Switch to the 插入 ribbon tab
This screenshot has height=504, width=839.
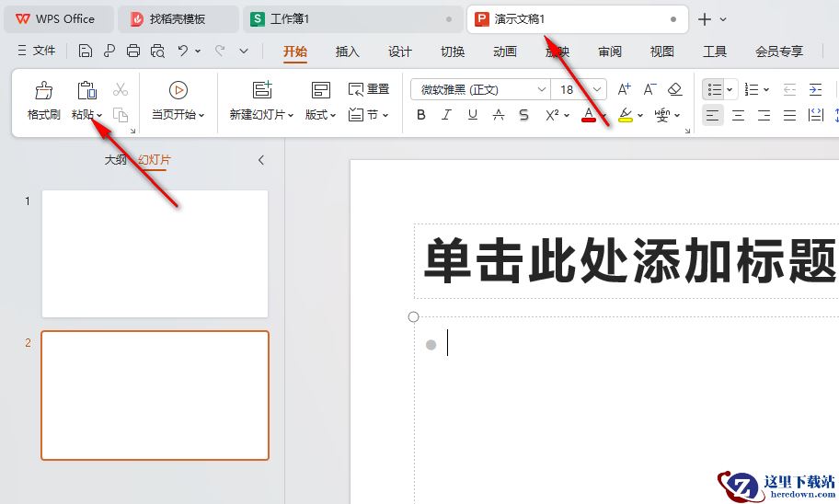[x=347, y=52]
